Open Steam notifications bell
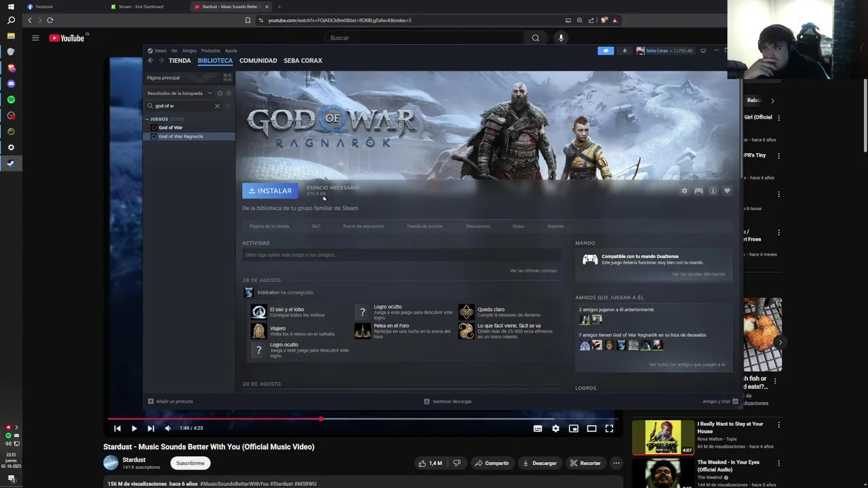Screen dimensions: 868x488 (625, 51)
